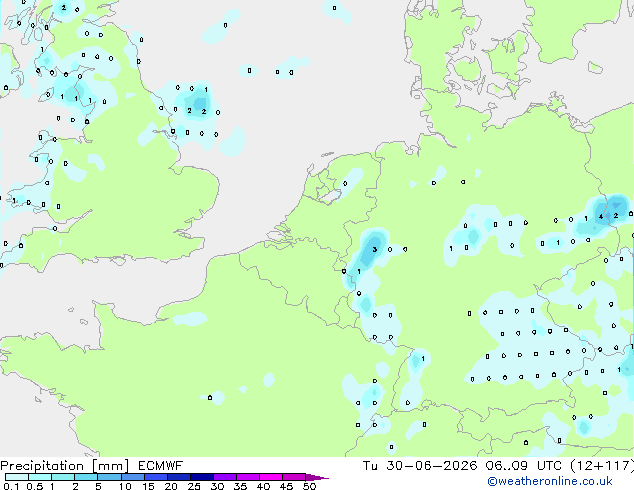634x490 pixels.
Task: Click the over-50 arrow tip of legend
Action: 317,477
